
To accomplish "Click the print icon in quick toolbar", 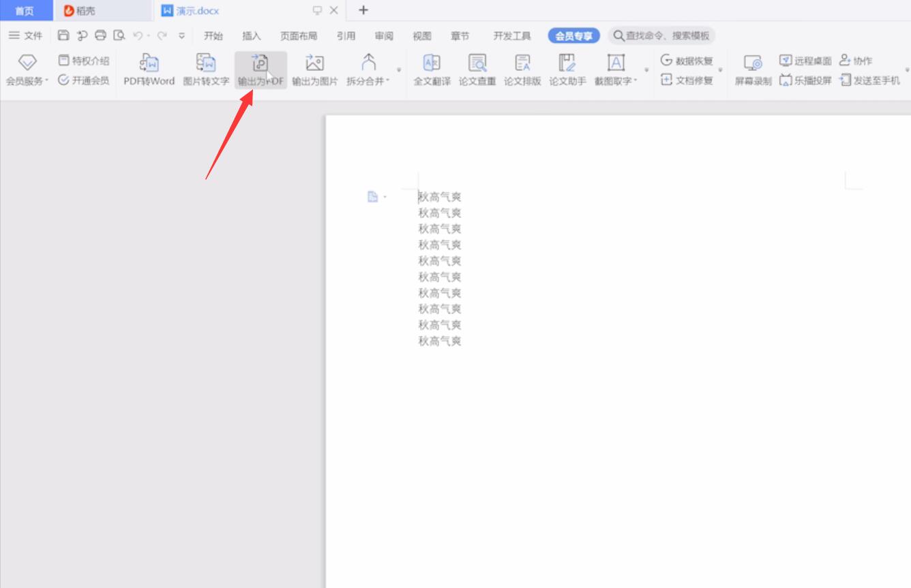I will pyautogui.click(x=101, y=35).
